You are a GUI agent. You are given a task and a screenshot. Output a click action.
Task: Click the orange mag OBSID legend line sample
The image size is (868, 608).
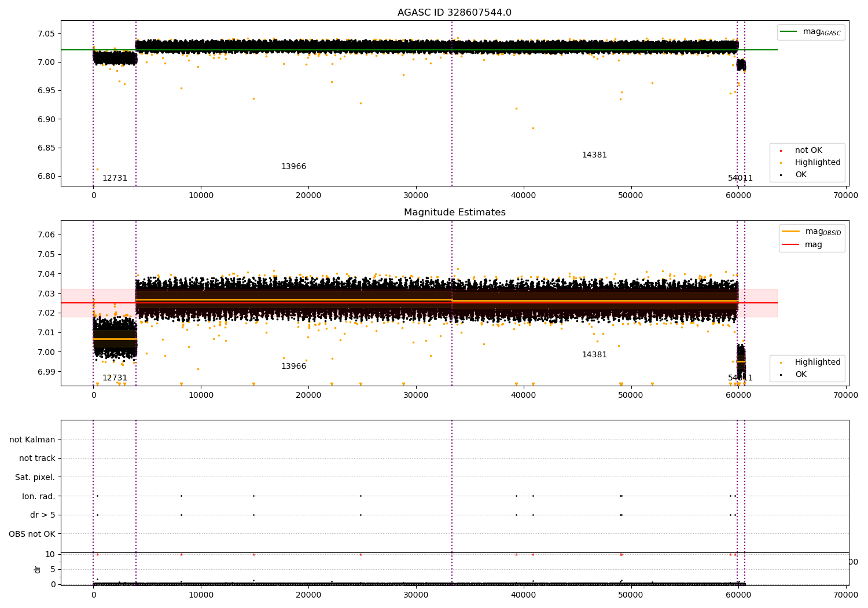click(790, 231)
